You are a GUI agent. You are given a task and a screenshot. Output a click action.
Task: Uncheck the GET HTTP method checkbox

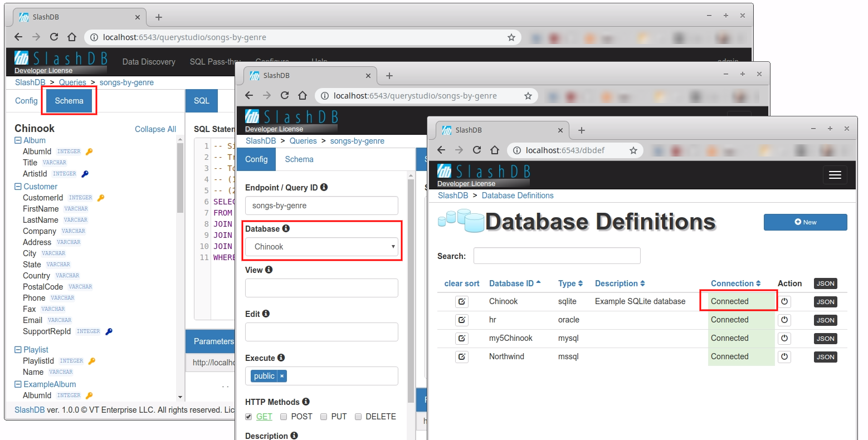click(x=248, y=417)
